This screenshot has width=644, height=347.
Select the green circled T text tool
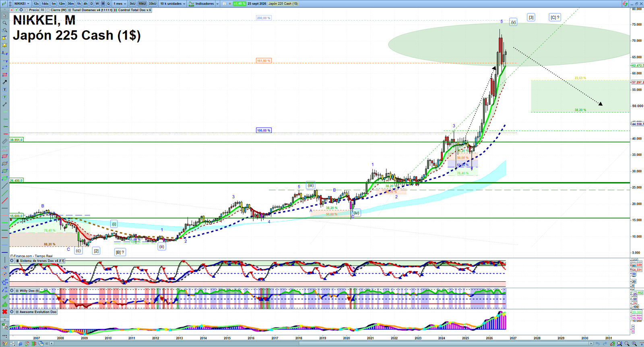[5, 97]
